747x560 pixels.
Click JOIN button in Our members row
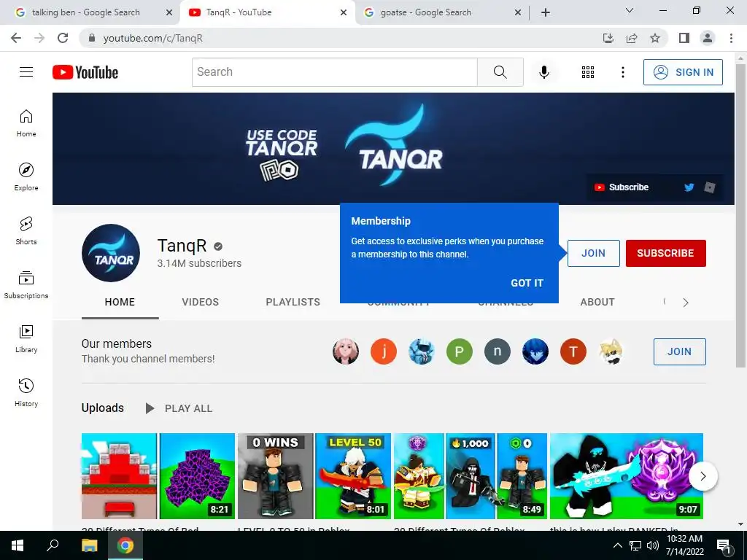[679, 352]
